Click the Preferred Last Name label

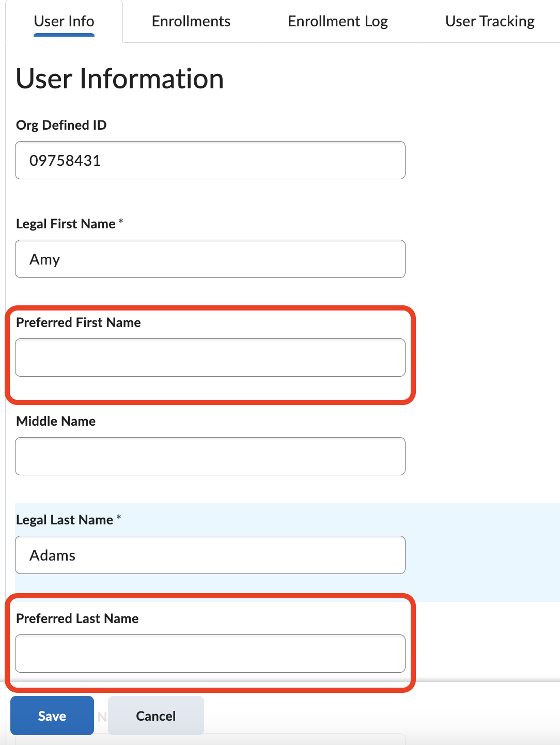(x=77, y=618)
